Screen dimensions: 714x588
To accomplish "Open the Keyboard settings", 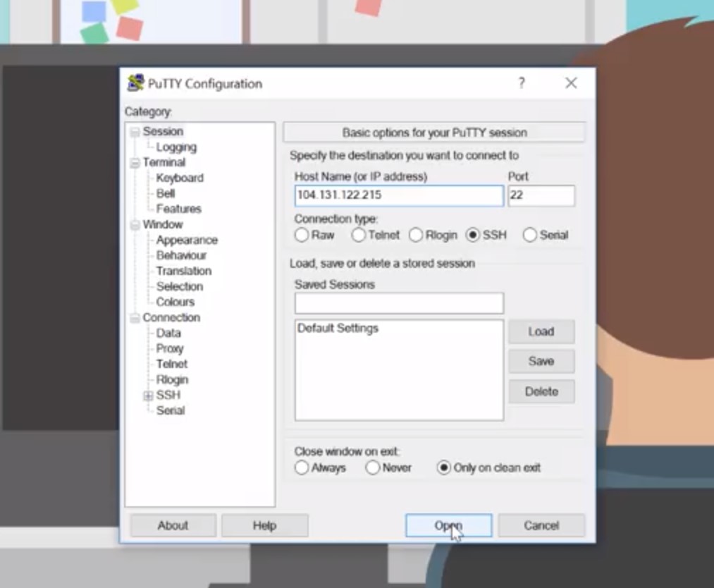I will pos(180,178).
